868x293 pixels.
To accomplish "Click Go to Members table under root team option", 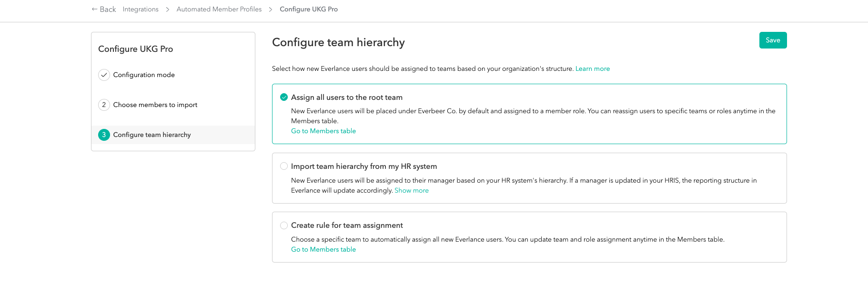I will pyautogui.click(x=323, y=131).
